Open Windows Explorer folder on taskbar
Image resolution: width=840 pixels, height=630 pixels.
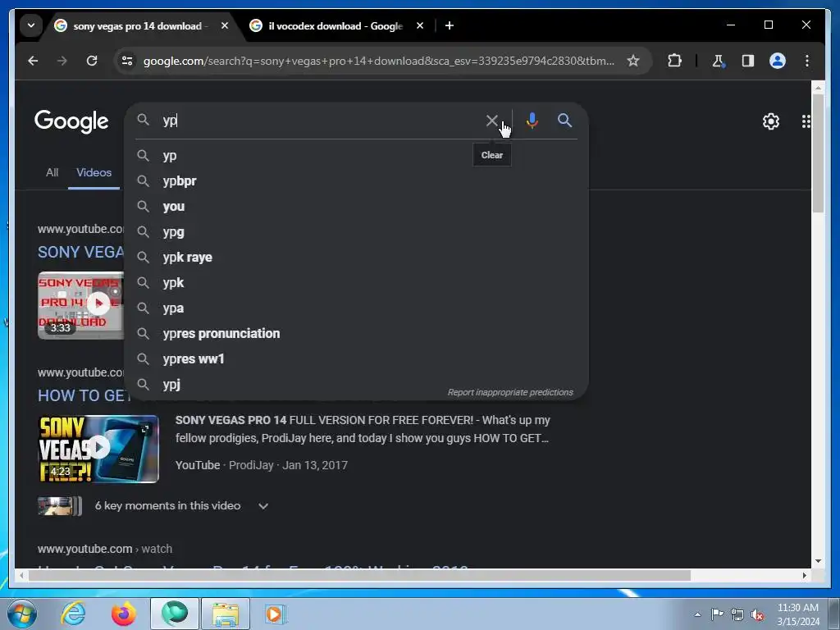pyautogui.click(x=225, y=614)
